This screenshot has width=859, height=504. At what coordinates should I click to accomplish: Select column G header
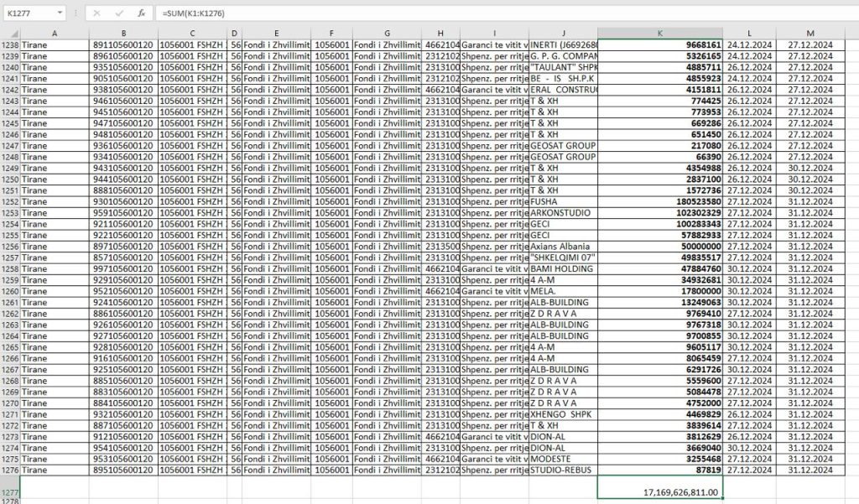click(x=387, y=34)
